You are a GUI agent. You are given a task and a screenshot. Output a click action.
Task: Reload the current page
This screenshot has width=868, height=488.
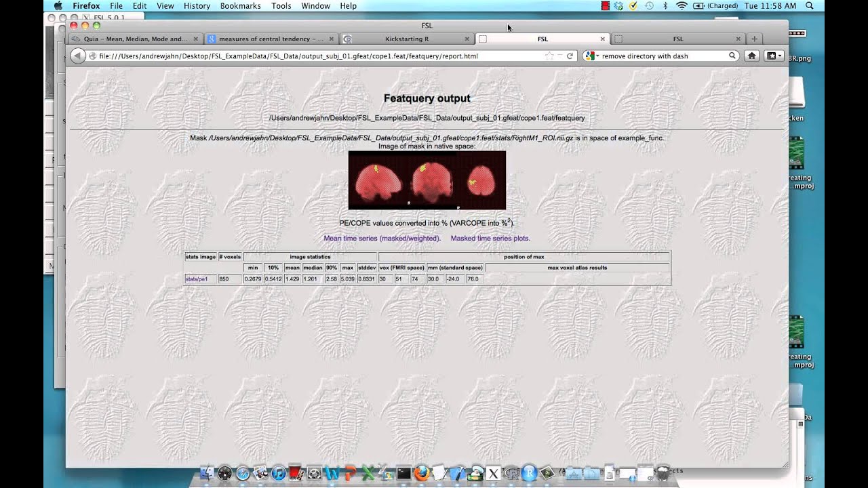pos(570,56)
